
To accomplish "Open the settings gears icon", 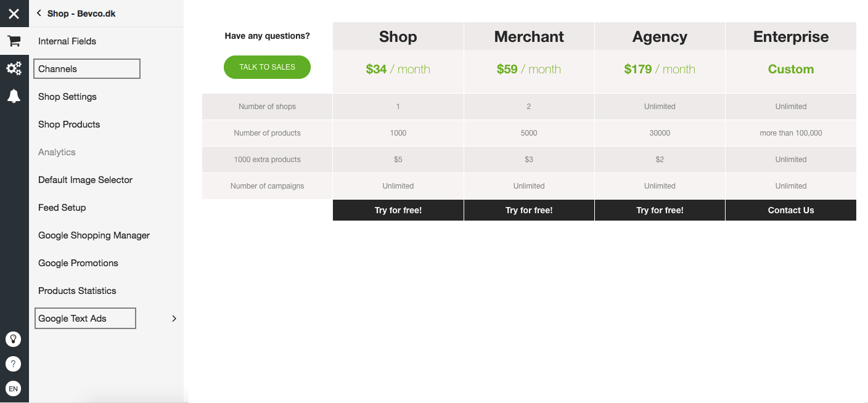I will (x=14, y=68).
